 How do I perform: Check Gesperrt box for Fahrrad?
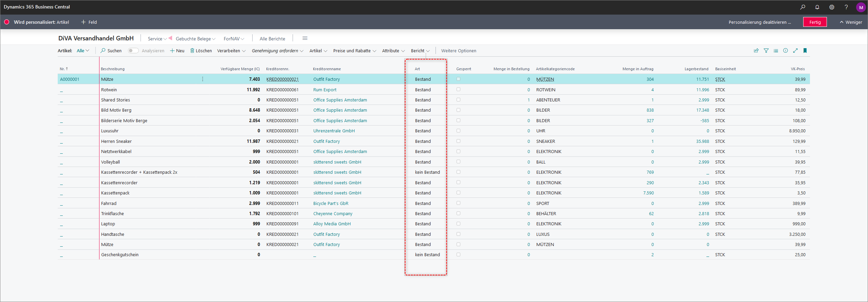click(458, 203)
